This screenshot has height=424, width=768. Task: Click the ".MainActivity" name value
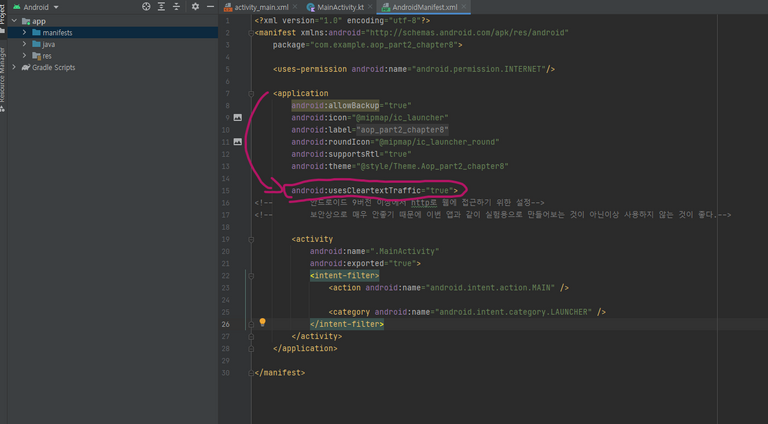pos(405,251)
